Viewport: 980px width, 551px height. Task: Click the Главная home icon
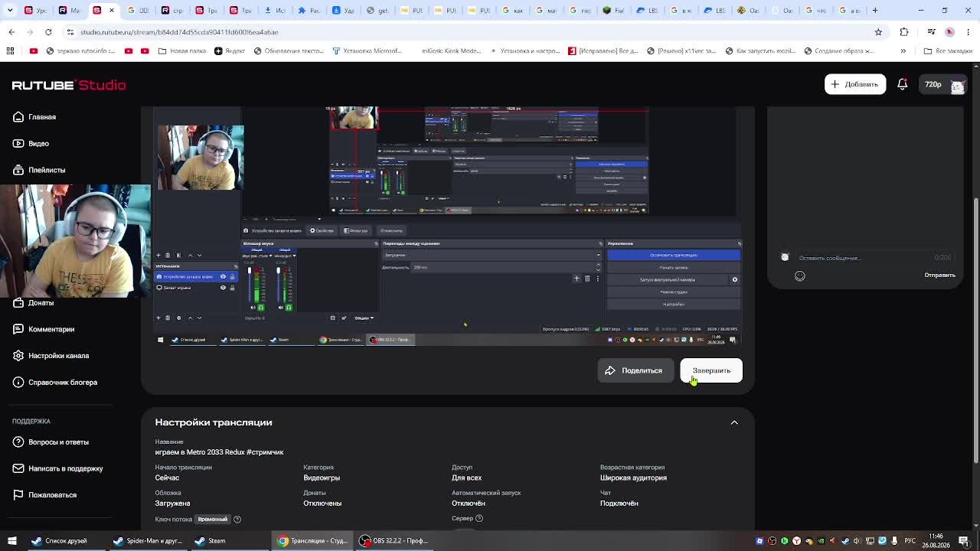pos(18,117)
